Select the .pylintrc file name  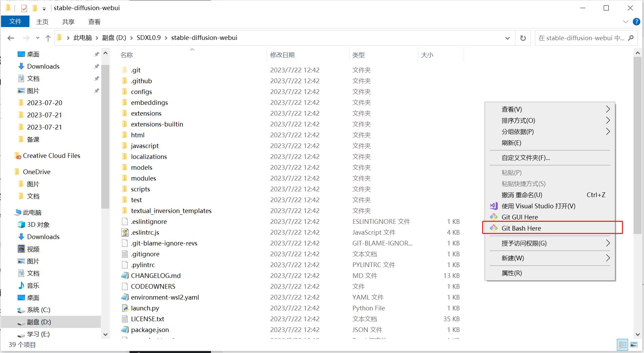coord(143,265)
